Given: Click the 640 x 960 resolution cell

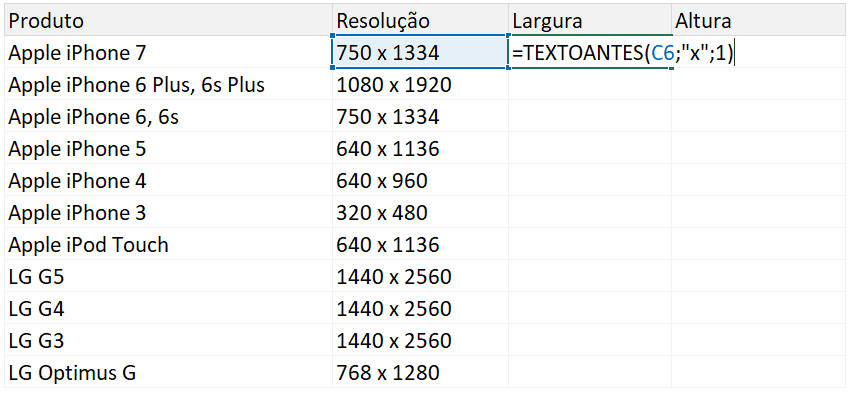Looking at the screenshot, I should pyautogui.click(x=421, y=181).
